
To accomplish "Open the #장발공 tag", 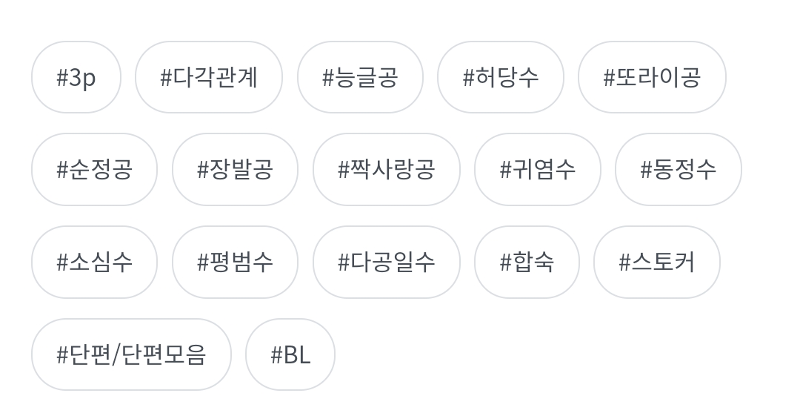I will pyautogui.click(x=235, y=169).
